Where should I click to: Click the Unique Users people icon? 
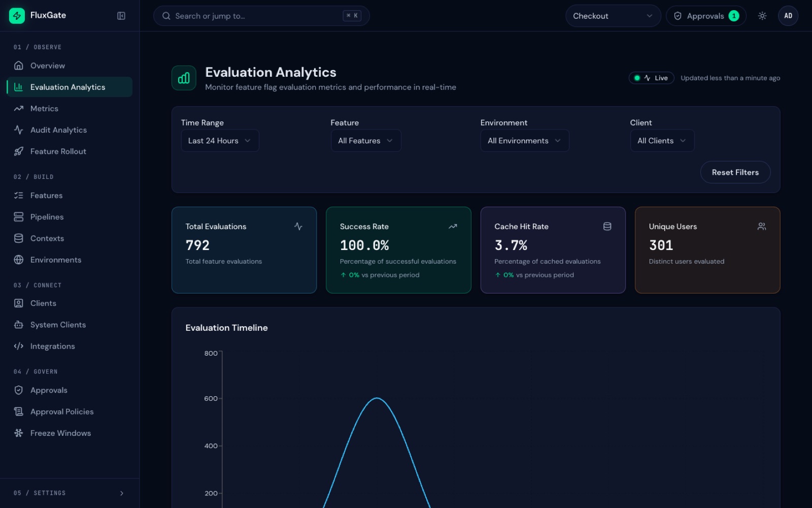coord(762,226)
